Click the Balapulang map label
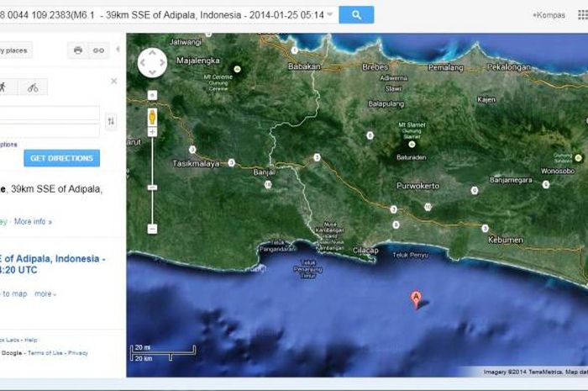This screenshot has height=391, width=588. click(x=386, y=104)
